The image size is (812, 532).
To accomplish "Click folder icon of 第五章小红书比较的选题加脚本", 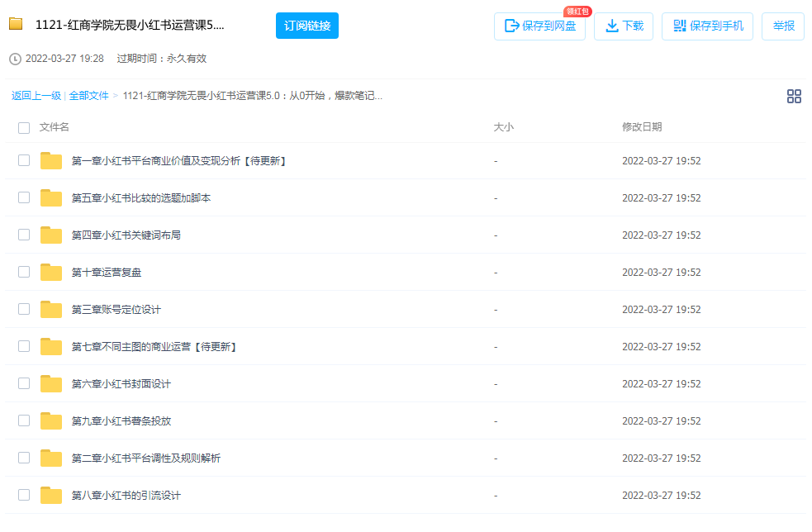I will pyautogui.click(x=51, y=198).
